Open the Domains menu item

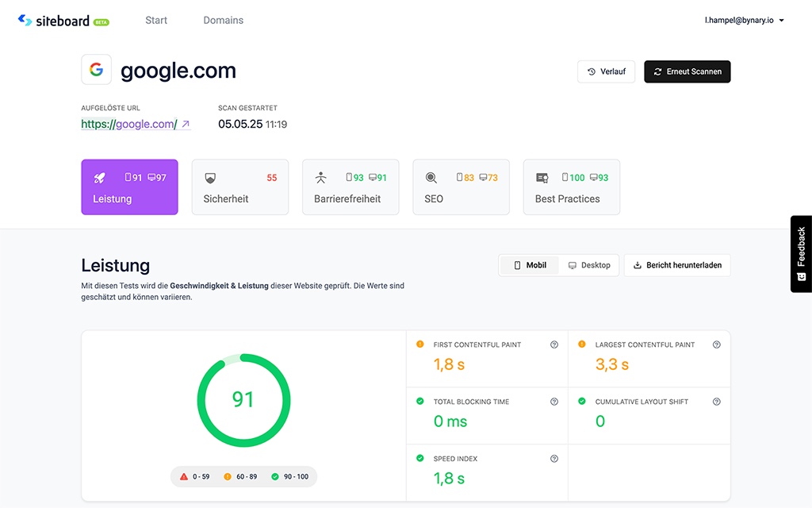pos(223,20)
